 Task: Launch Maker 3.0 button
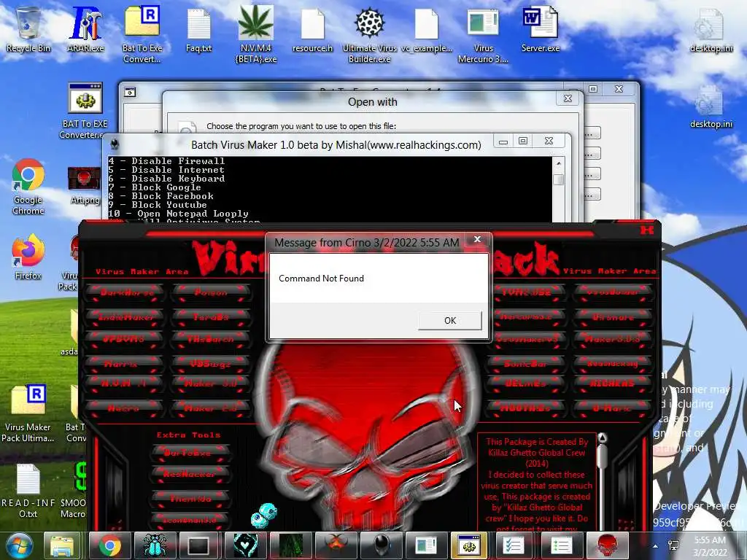click(211, 383)
